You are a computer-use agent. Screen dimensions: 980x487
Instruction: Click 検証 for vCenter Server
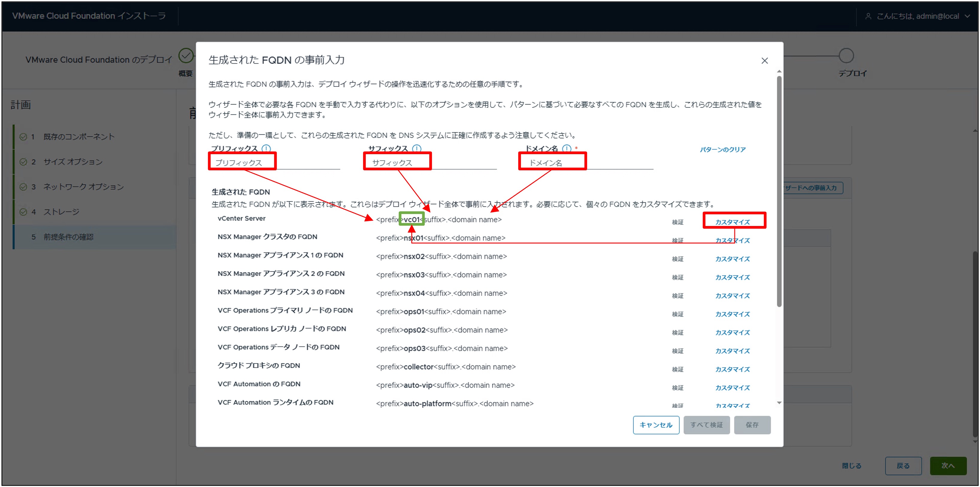[677, 222]
